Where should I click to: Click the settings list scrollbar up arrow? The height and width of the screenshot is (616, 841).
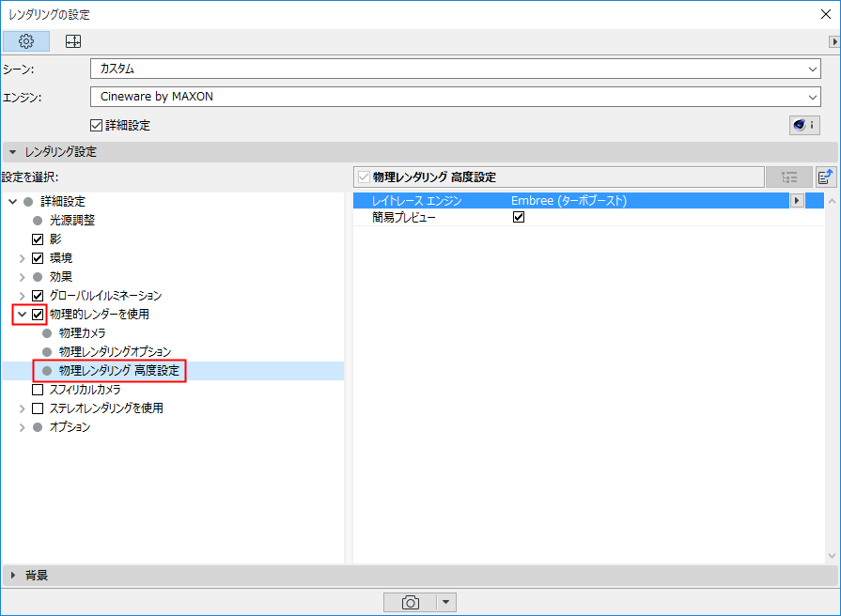[x=832, y=202]
